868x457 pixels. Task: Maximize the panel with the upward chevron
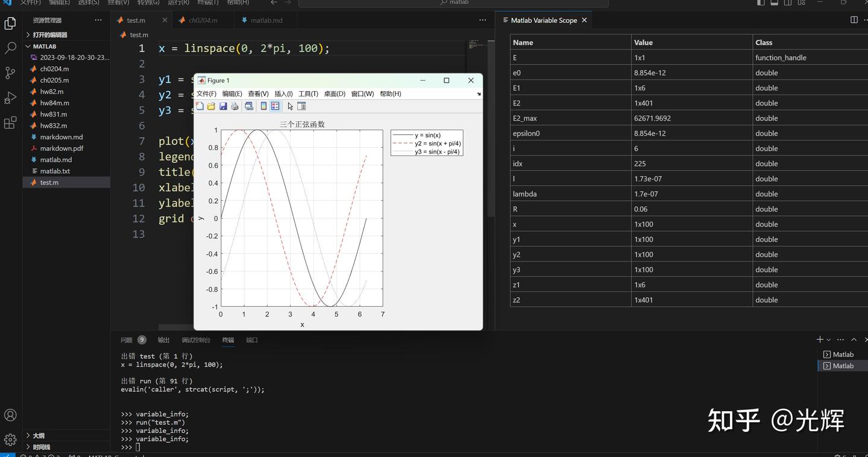(854, 339)
